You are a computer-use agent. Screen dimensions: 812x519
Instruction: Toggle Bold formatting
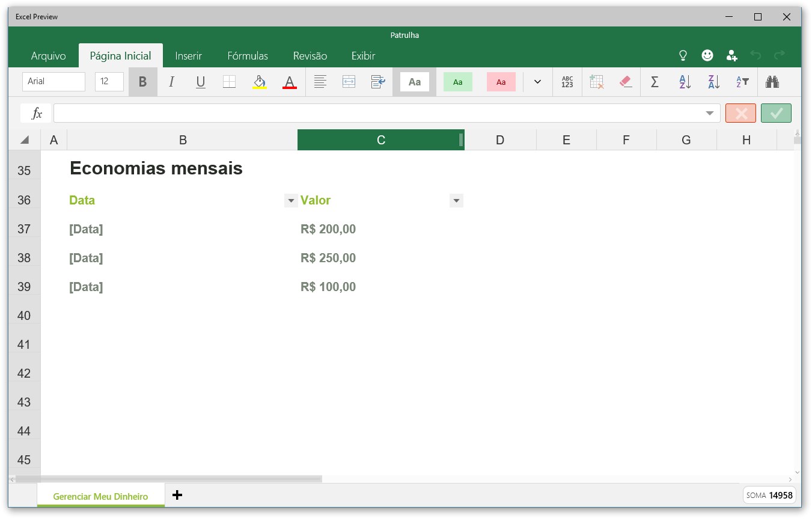click(142, 82)
